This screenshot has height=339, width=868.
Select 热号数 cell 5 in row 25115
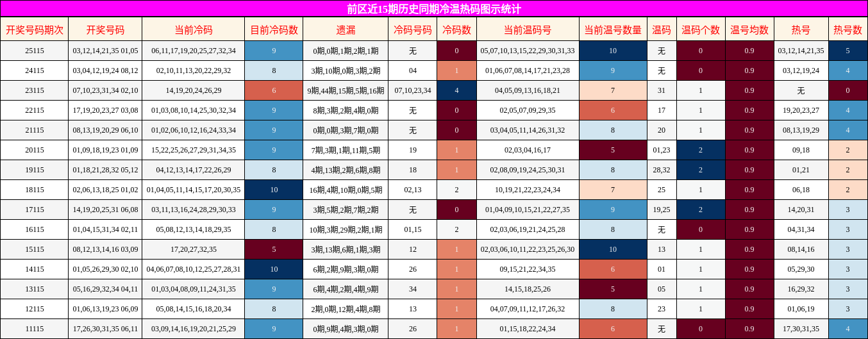tap(847, 51)
